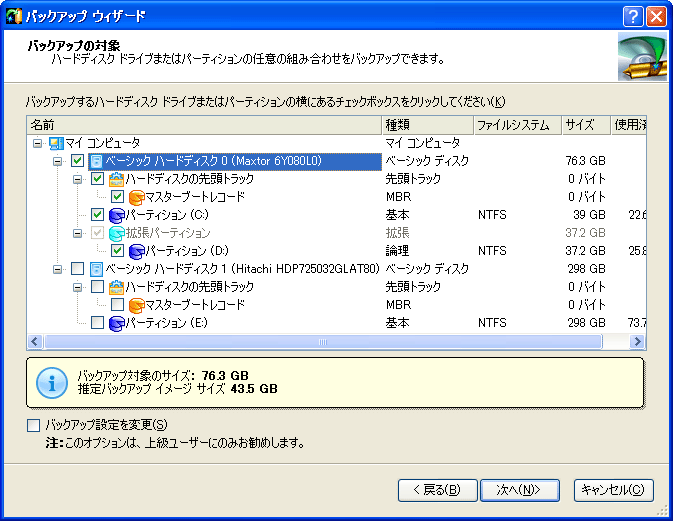Select the 拡張パーティション row label
The image size is (673, 521).
(x=168, y=233)
